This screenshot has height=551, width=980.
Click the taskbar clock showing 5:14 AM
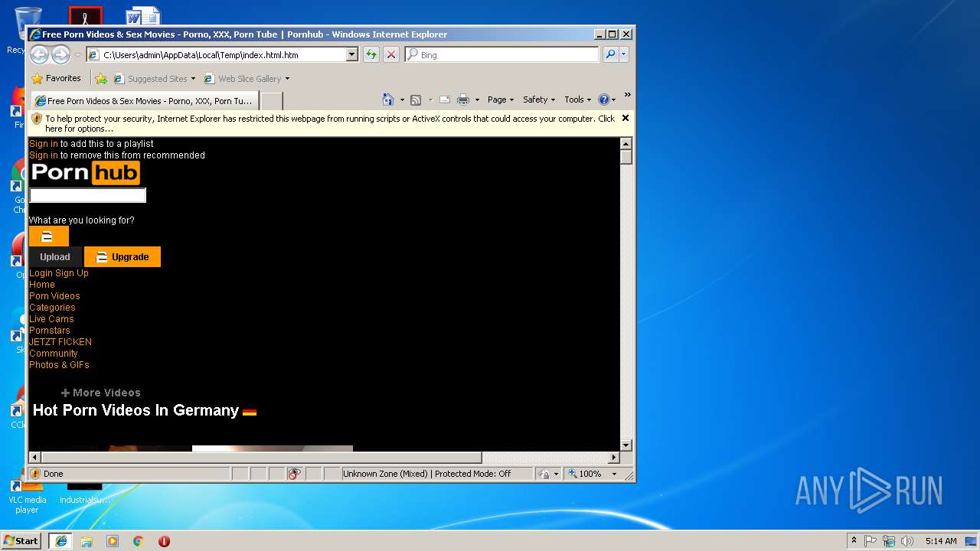(941, 541)
